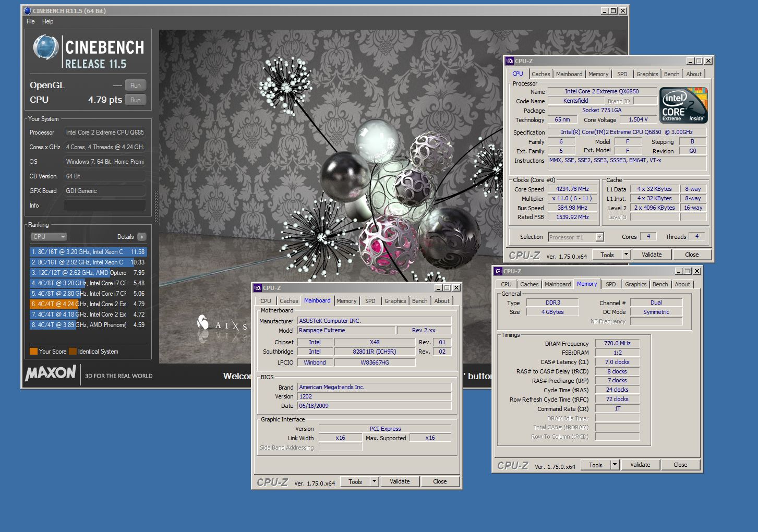Switch to Bench tab in CPU-Z Memory window
Viewport: 758px width, 532px height.
660,284
